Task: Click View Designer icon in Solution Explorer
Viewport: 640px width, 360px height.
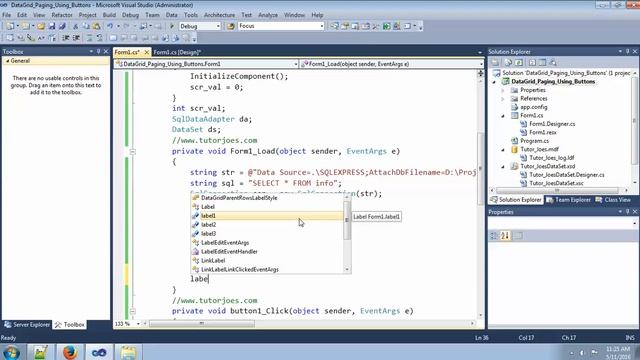Action: coord(542,62)
